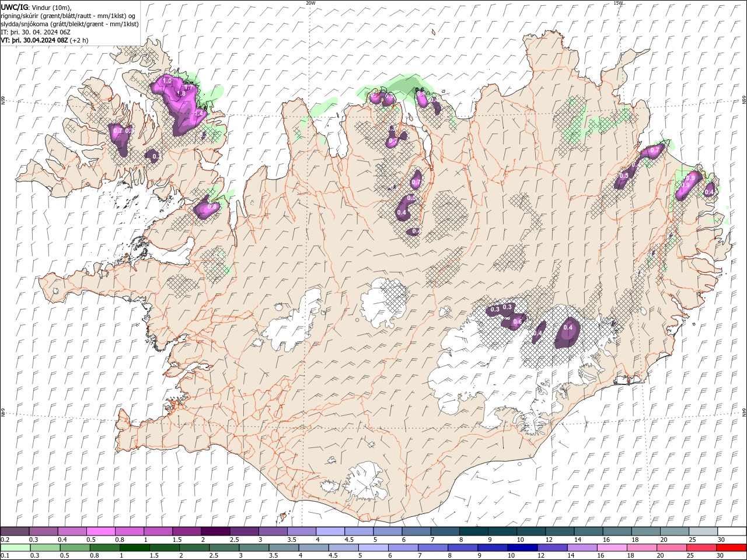Screen dimensions: 747x560
Task: Select bright pink upper swatch starting at 0.5
Action: tap(101, 531)
